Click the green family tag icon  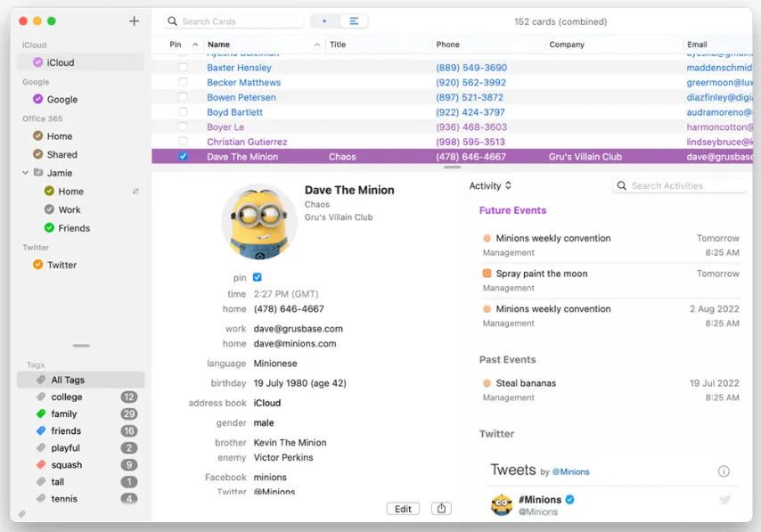pyautogui.click(x=41, y=413)
